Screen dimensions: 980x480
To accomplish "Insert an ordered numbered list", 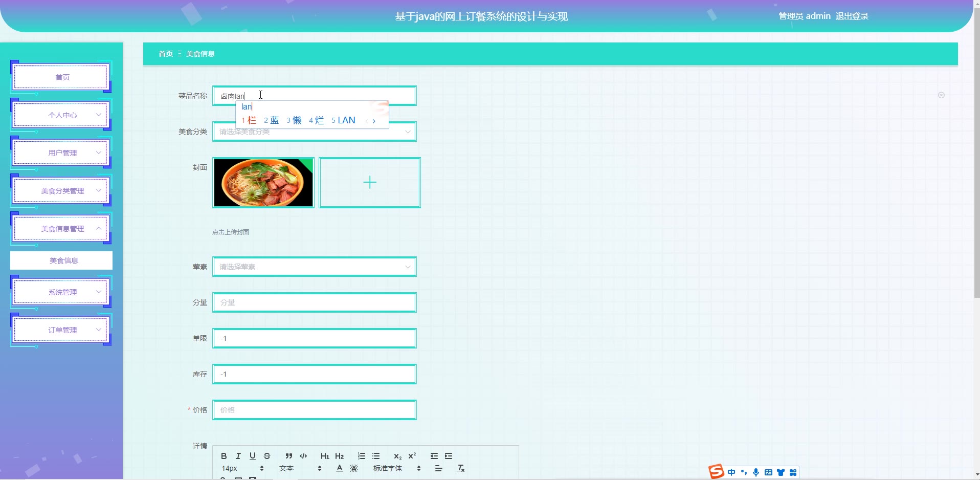I will 362,456.
